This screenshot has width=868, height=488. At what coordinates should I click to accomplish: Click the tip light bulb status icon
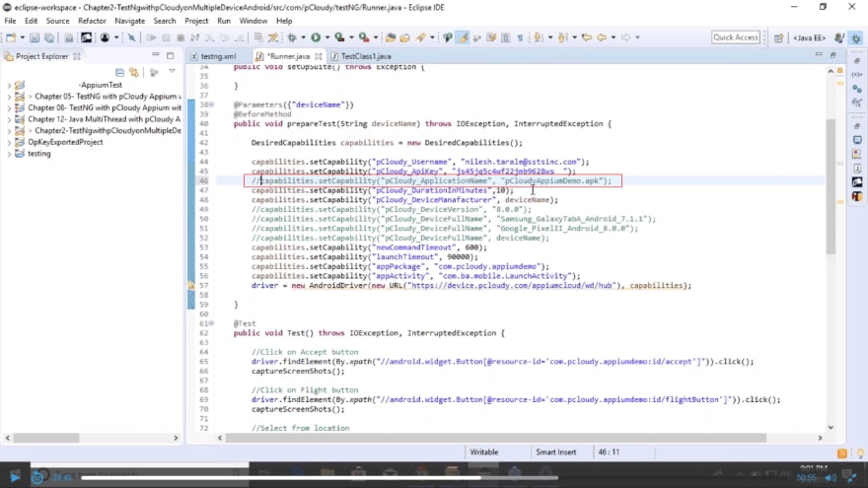(860, 453)
